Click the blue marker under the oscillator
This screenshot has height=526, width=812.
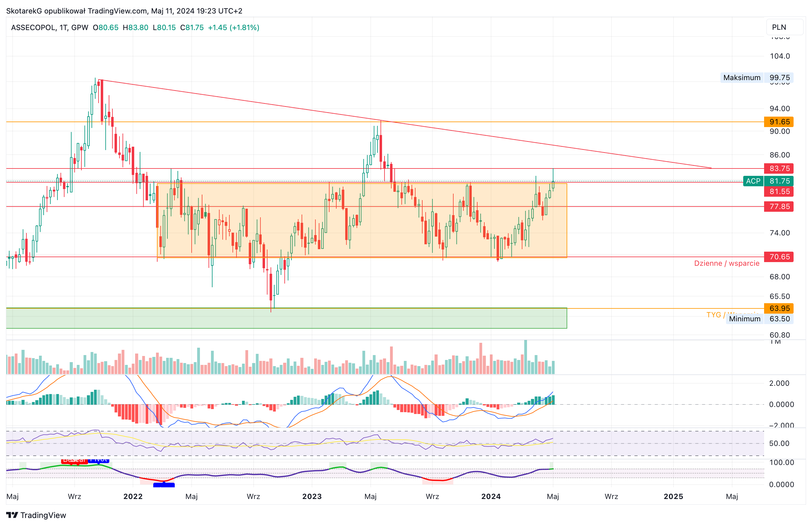(164, 485)
